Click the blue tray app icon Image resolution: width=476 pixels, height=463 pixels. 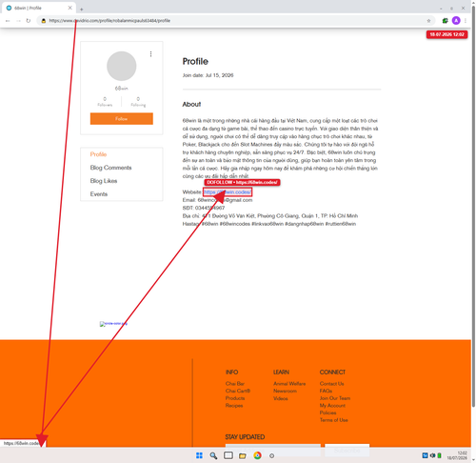(x=425, y=455)
